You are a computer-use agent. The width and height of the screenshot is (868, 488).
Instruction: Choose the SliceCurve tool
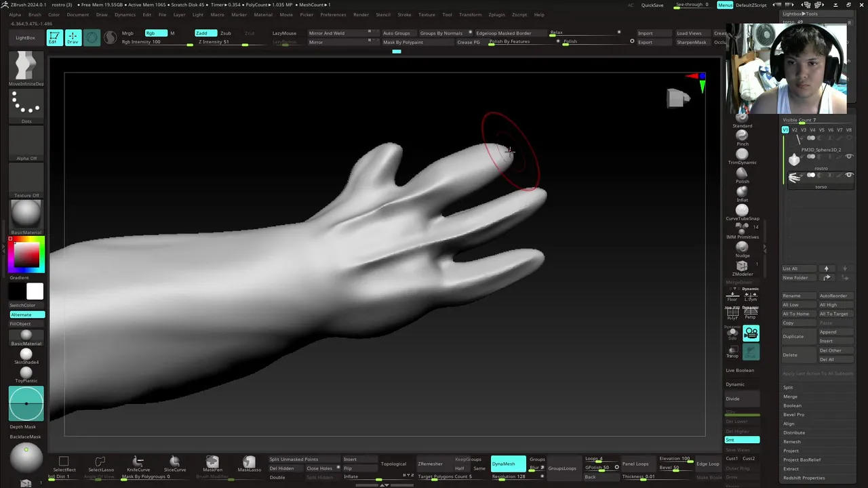(x=174, y=462)
